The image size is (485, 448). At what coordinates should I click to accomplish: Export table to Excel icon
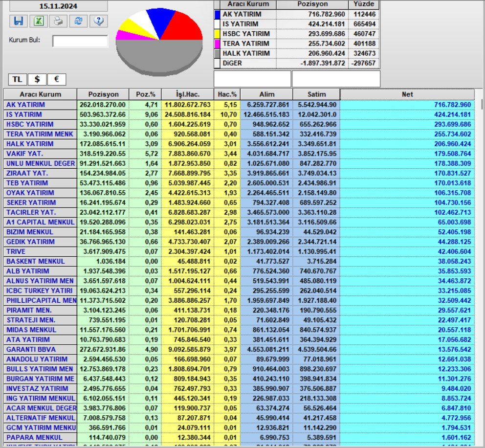click(38, 21)
